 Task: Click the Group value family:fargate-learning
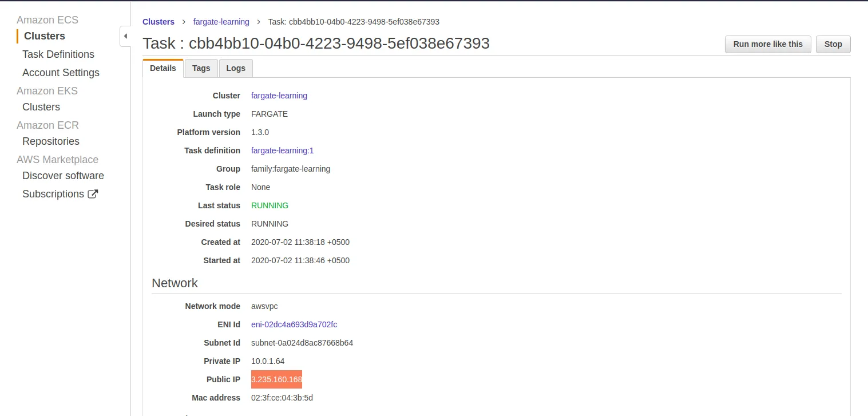pyautogui.click(x=291, y=169)
